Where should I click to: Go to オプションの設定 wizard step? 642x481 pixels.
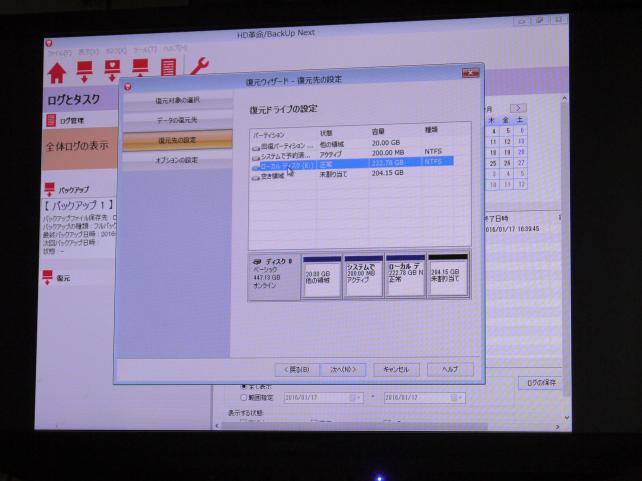point(178,160)
